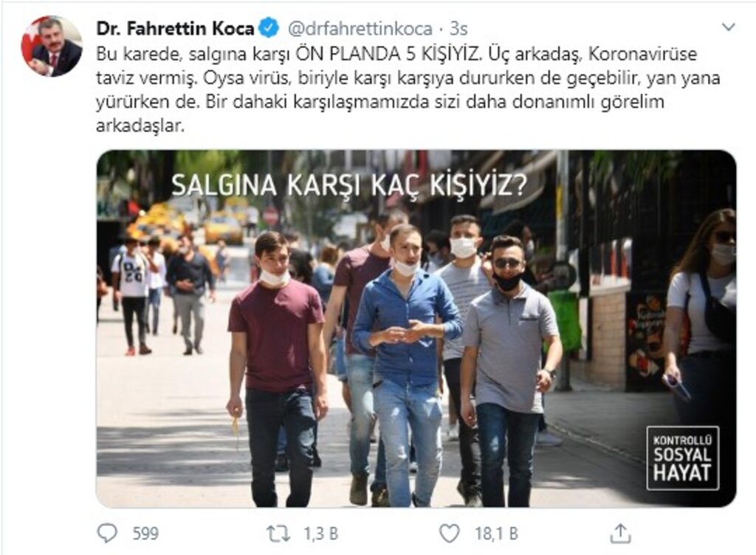Visit the @drfahrettinkoca handle link
The width and height of the screenshot is (756, 555).
coord(360,29)
